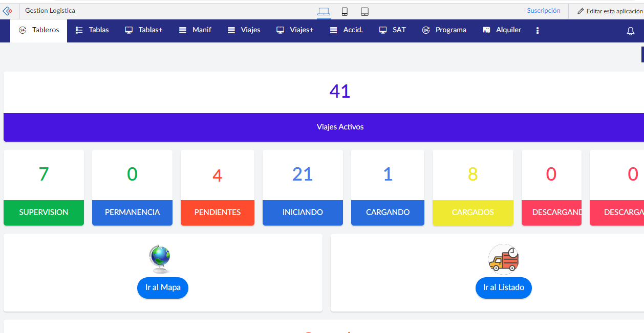
Task: Open the Suscripción link
Action: pyautogui.click(x=543, y=11)
